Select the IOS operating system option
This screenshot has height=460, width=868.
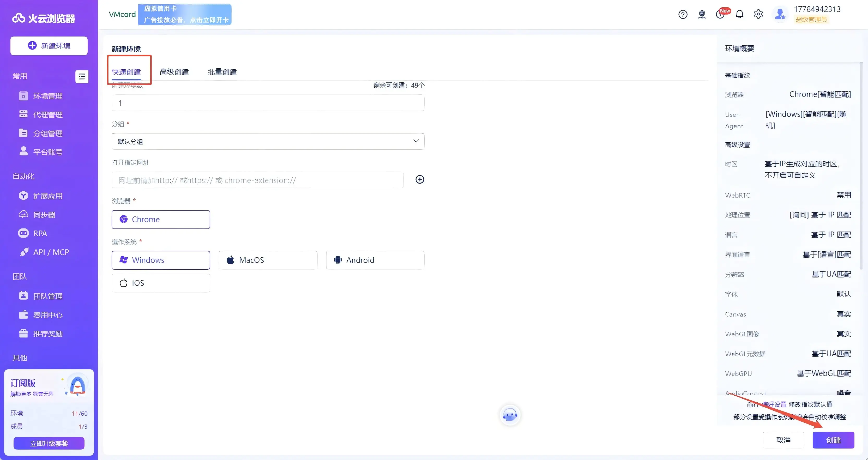pos(161,283)
